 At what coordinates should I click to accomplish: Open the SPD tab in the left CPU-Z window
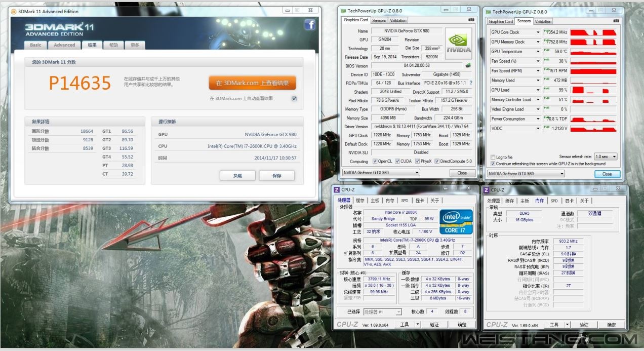(405, 201)
